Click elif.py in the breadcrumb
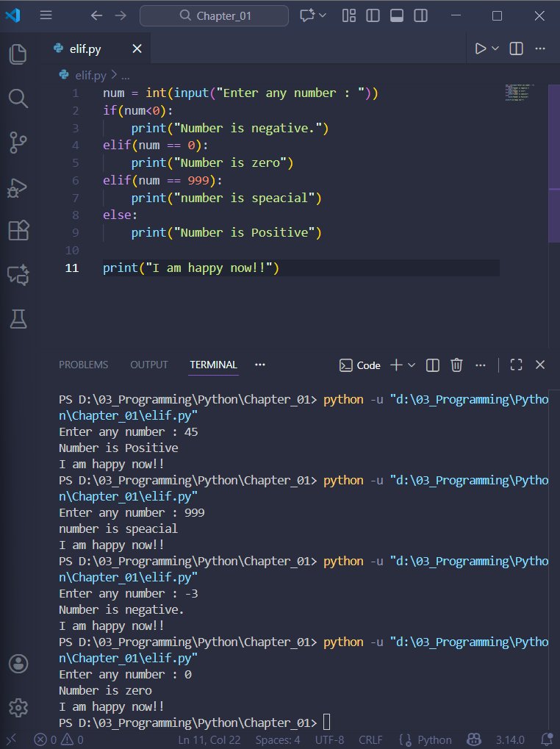560x749 pixels. pos(90,76)
